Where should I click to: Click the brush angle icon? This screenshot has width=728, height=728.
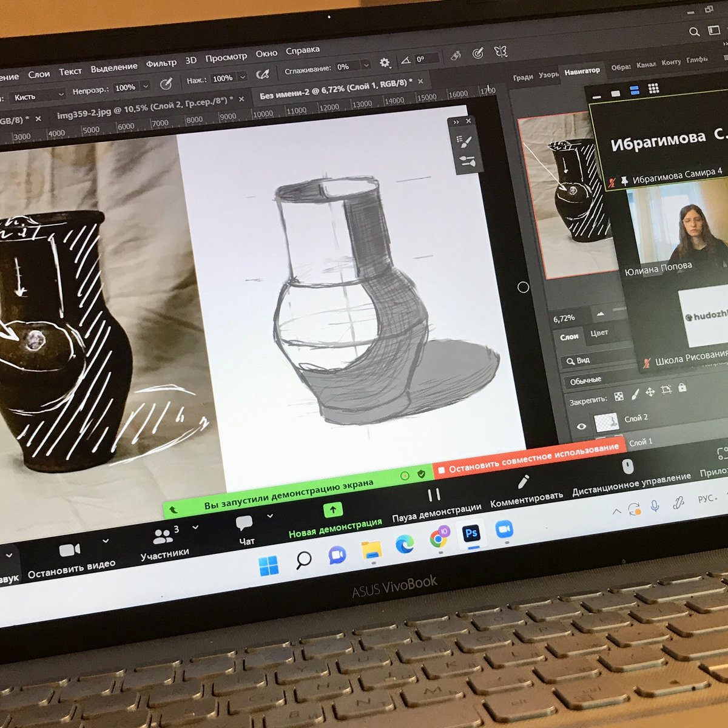click(x=406, y=61)
